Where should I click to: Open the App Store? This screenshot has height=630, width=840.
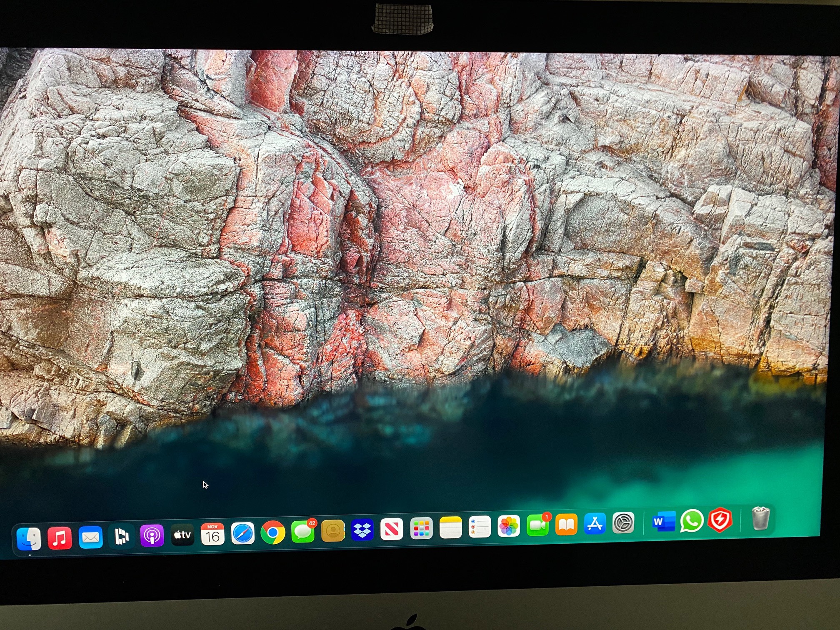(x=595, y=524)
